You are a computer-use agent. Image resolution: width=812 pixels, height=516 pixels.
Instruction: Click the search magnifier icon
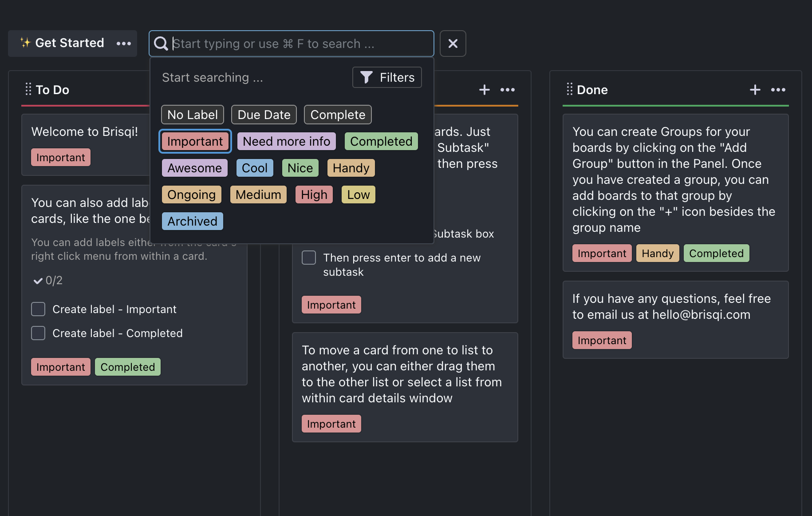[161, 44]
